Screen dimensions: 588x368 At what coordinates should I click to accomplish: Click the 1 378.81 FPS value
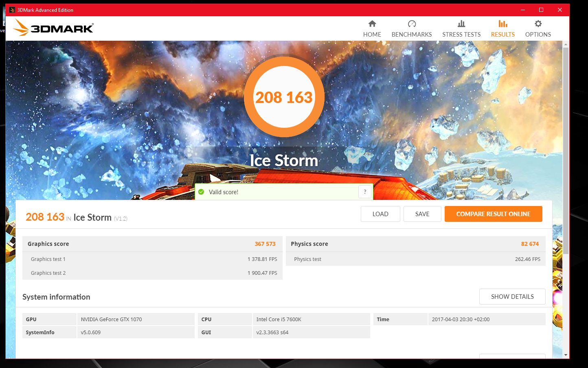pyautogui.click(x=262, y=259)
